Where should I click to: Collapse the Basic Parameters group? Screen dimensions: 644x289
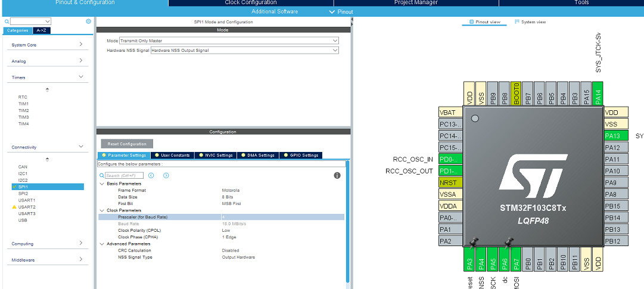[102, 184]
